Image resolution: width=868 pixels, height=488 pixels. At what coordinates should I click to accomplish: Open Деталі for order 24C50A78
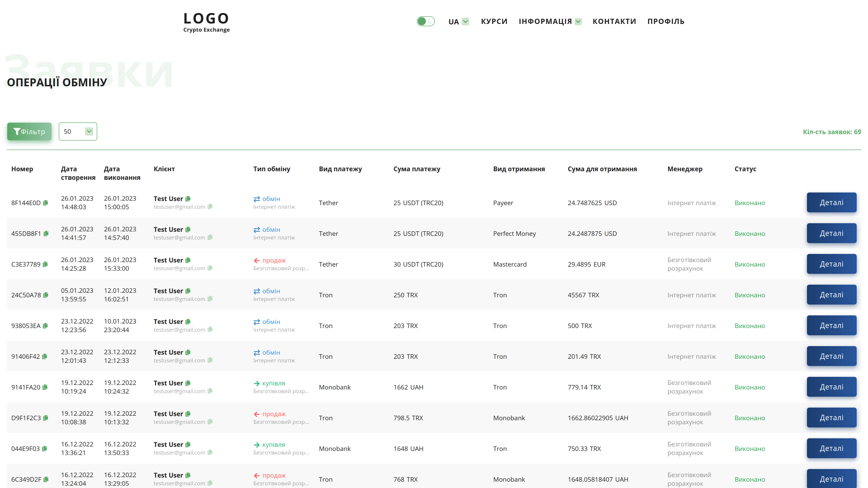pyautogui.click(x=831, y=295)
